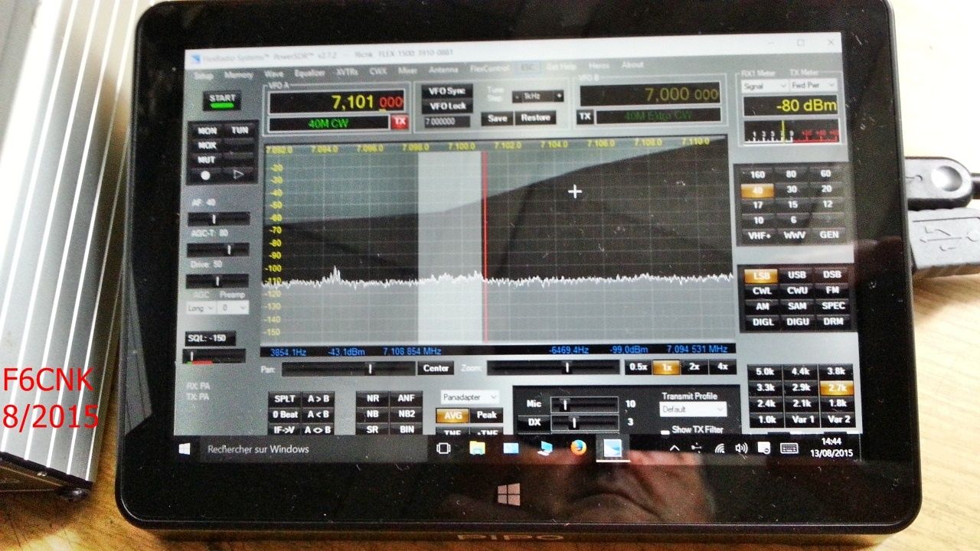The image size is (980, 551).
Task: Open Panadapter display mode dropdown
Action: [x=470, y=397]
